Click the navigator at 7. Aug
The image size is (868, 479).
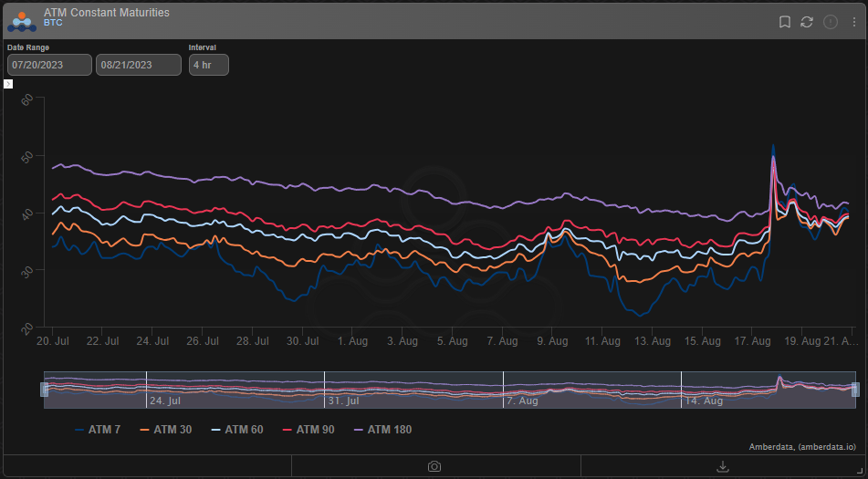click(x=522, y=401)
